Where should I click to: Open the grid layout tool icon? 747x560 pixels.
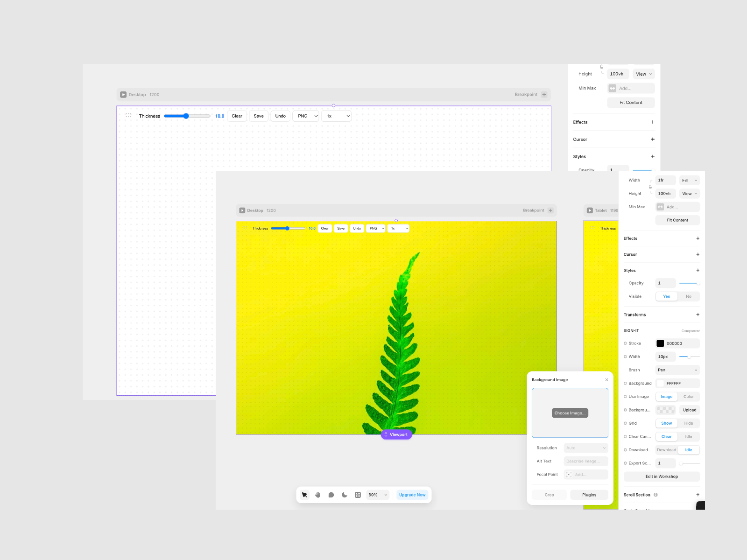(358, 495)
